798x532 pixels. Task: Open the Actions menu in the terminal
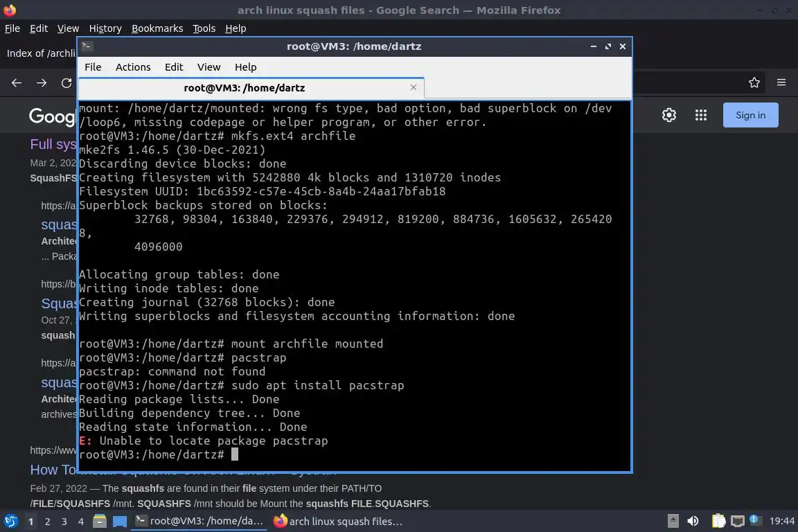[133, 67]
